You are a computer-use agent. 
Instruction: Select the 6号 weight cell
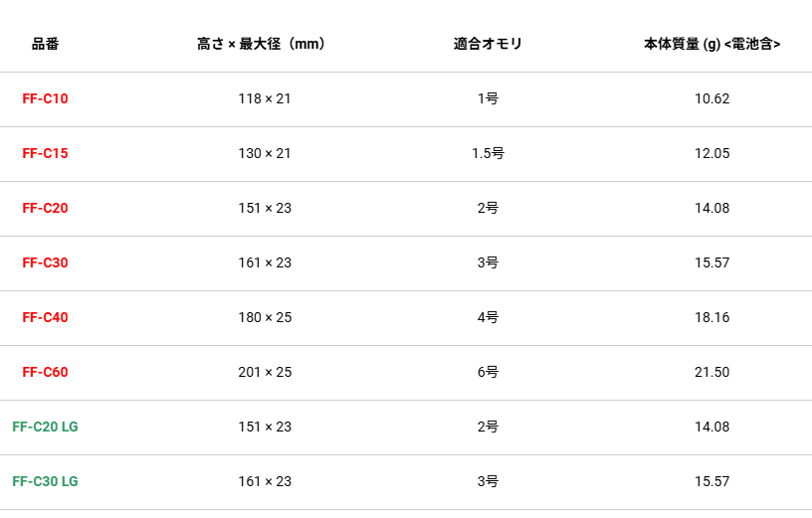[x=488, y=372]
